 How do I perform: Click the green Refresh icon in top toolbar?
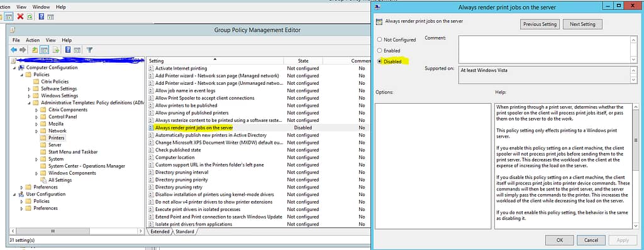tap(30, 16)
